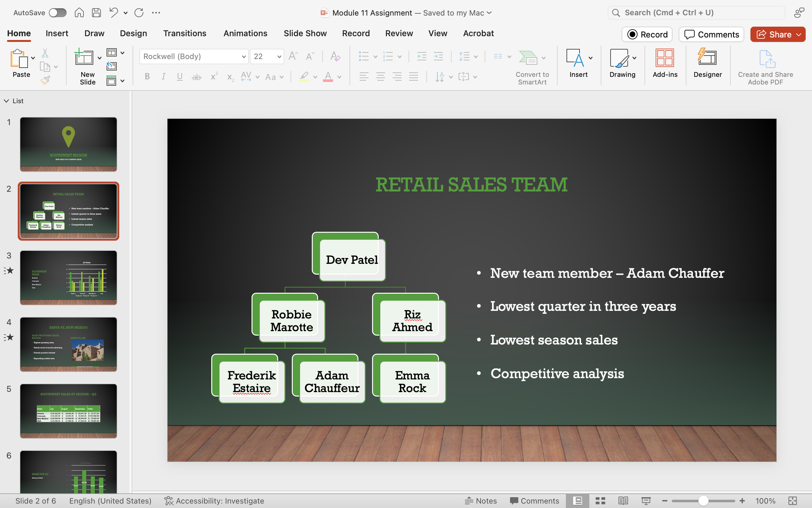This screenshot has height=508, width=812.
Task: Click the Record button
Action: click(x=647, y=34)
